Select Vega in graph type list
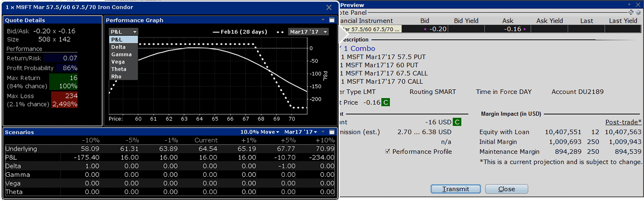 coord(123,61)
